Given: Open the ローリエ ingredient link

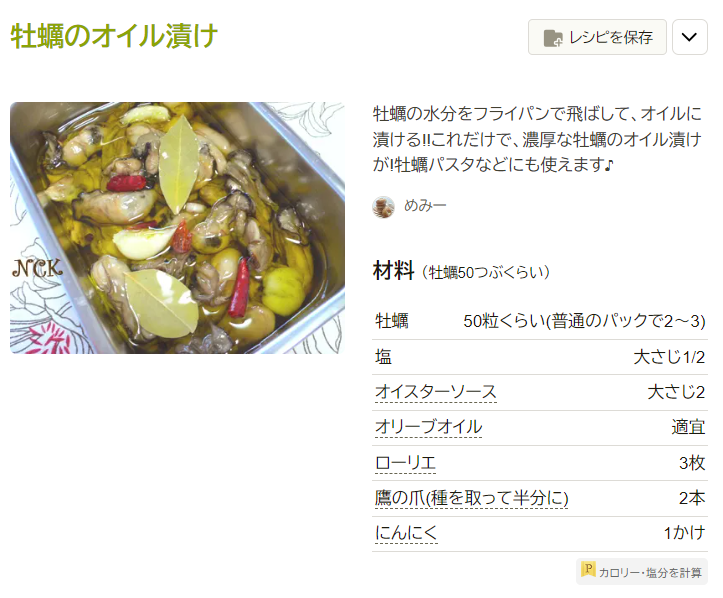Looking at the screenshot, I should [x=405, y=462].
